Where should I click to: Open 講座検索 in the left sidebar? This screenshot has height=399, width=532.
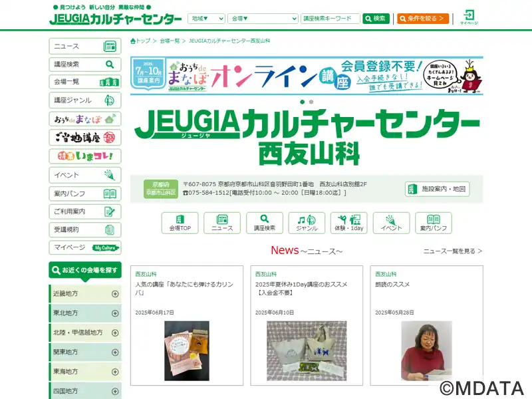pos(85,64)
